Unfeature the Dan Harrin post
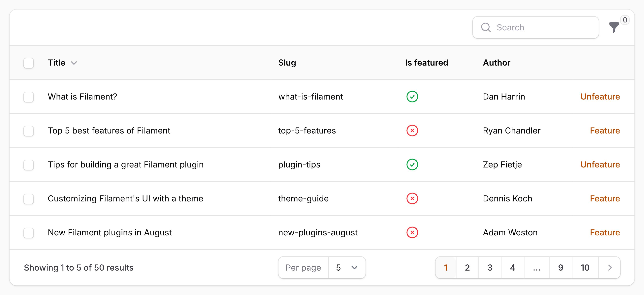The height and width of the screenshot is (295, 644). tap(600, 97)
